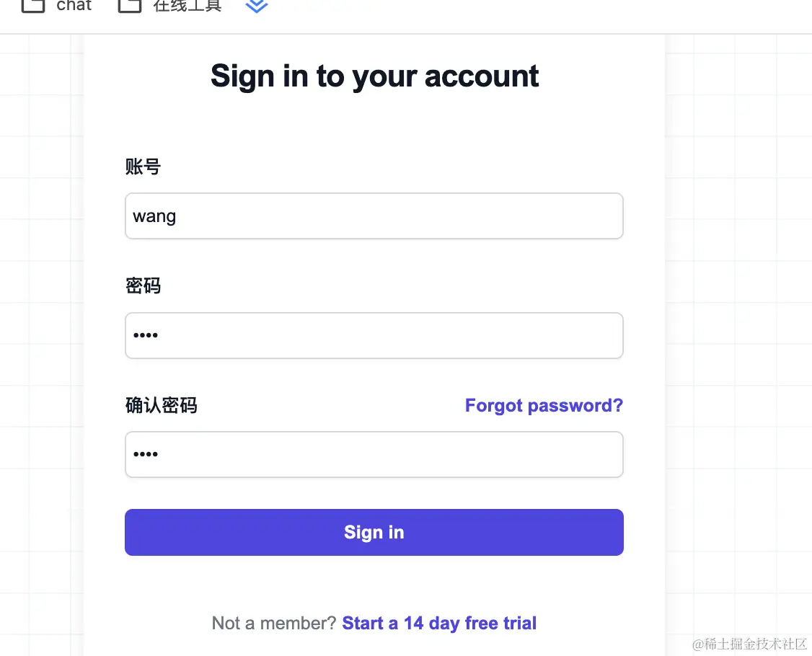Submit with the Sign in button

tap(374, 532)
